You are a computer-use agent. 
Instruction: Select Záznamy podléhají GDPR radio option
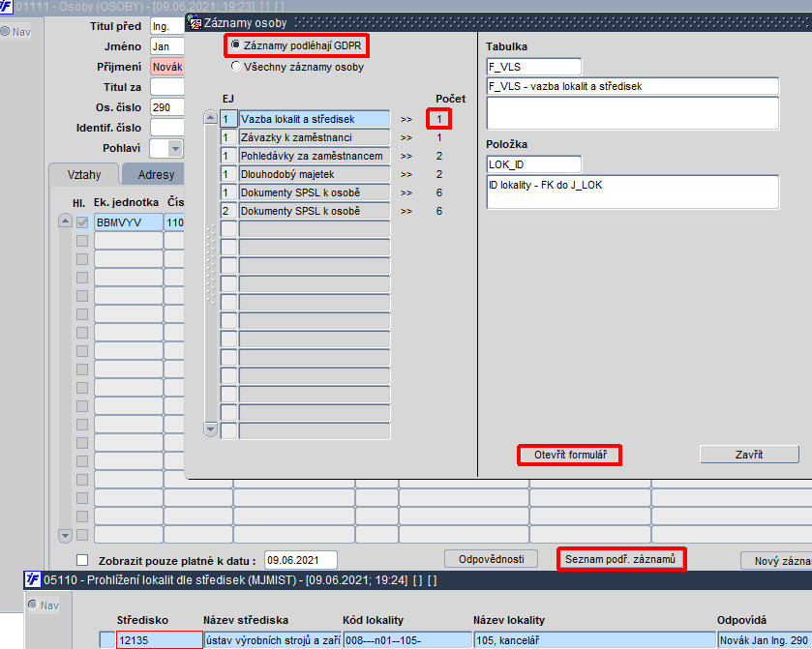(236, 45)
